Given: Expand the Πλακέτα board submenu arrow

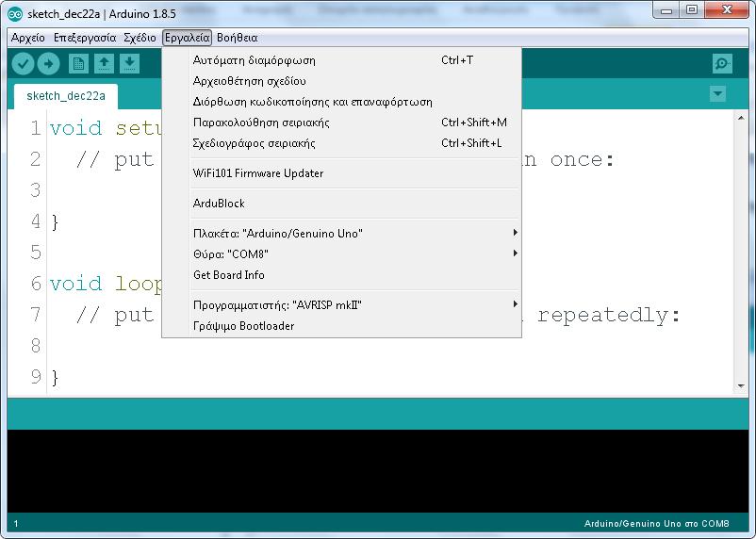Looking at the screenshot, I should click(x=515, y=233).
